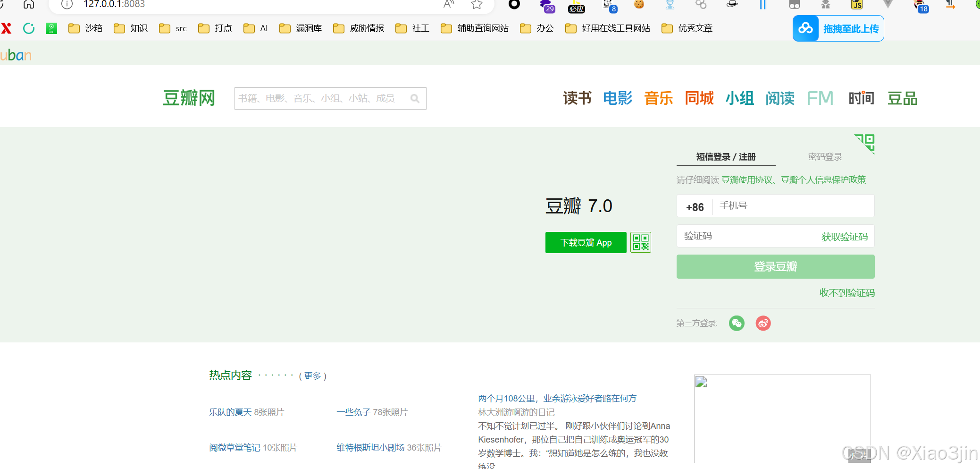980x469 pixels.
Task: Focus the 手机号 phone number field
Action: coord(793,205)
